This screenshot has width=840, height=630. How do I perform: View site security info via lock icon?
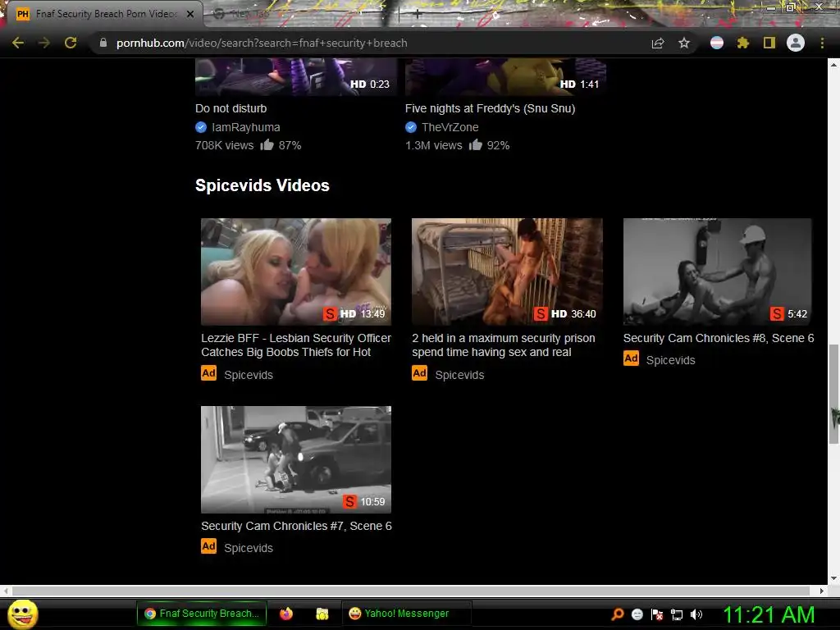103,43
